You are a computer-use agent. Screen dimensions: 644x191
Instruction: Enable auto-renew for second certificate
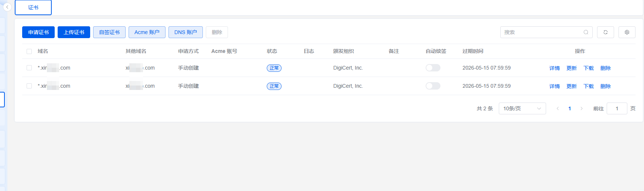[433, 86]
